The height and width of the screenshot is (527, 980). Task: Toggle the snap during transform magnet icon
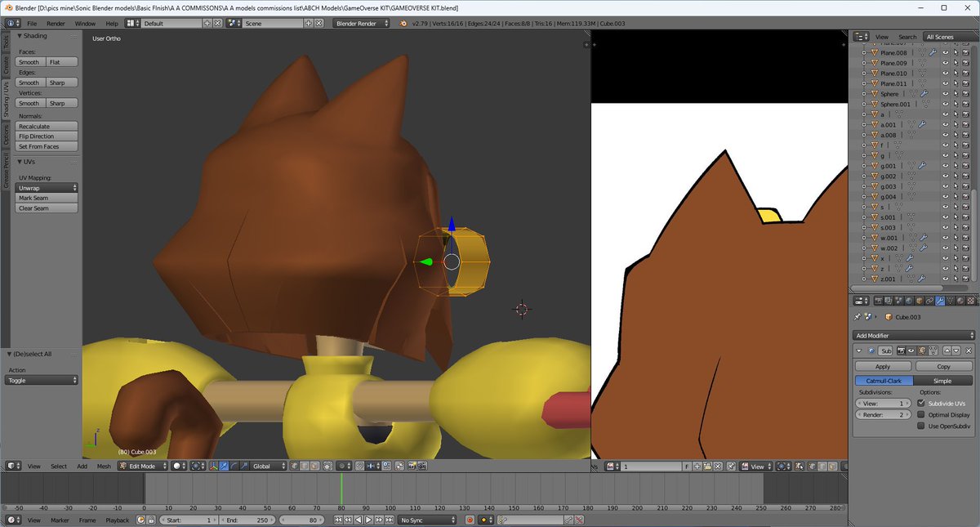359,466
